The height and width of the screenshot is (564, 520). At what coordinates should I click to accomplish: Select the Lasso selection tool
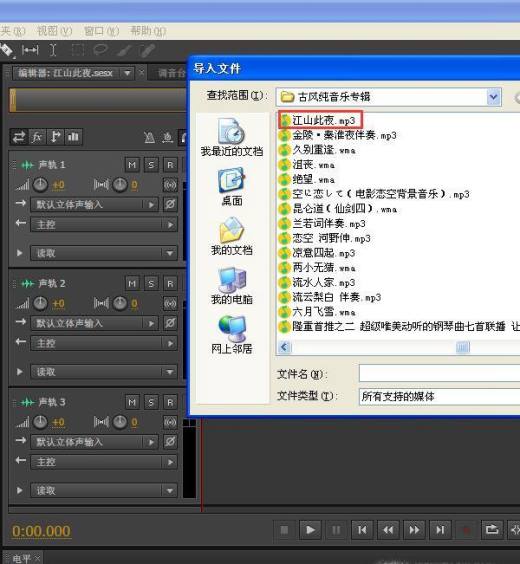point(100,49)
